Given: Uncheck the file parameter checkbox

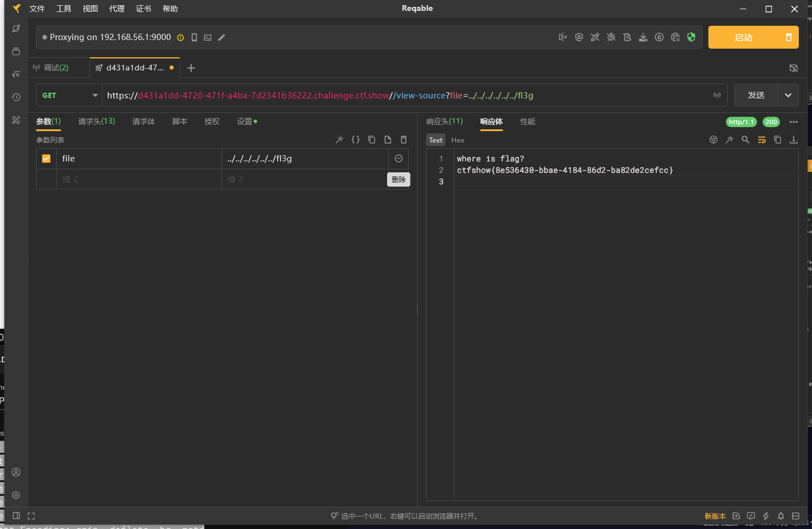Looking at the screenshot, I should coord(46,159).
